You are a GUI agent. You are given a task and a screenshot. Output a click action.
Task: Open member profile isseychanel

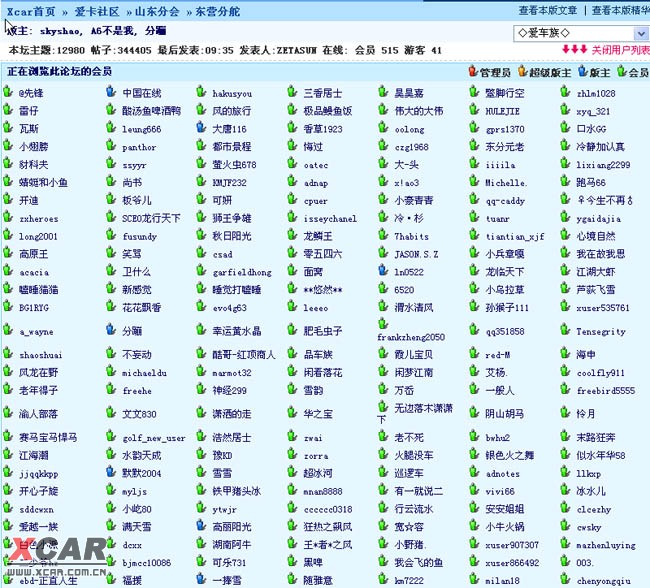tap(330, 219)
